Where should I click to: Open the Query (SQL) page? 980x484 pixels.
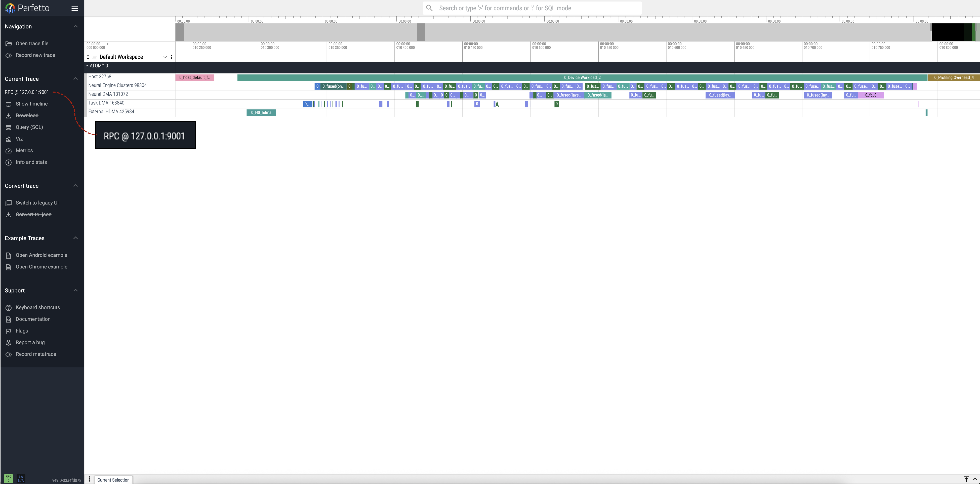(x=29, y=127)
